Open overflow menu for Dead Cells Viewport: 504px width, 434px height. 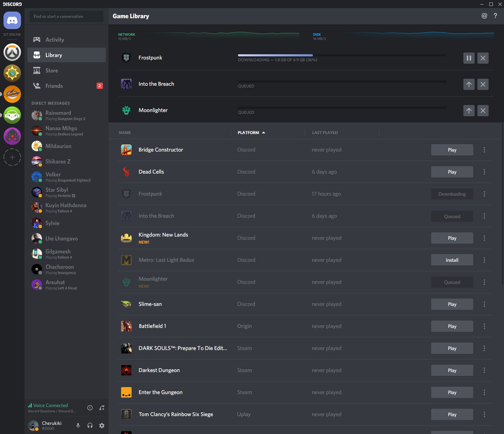484,172
